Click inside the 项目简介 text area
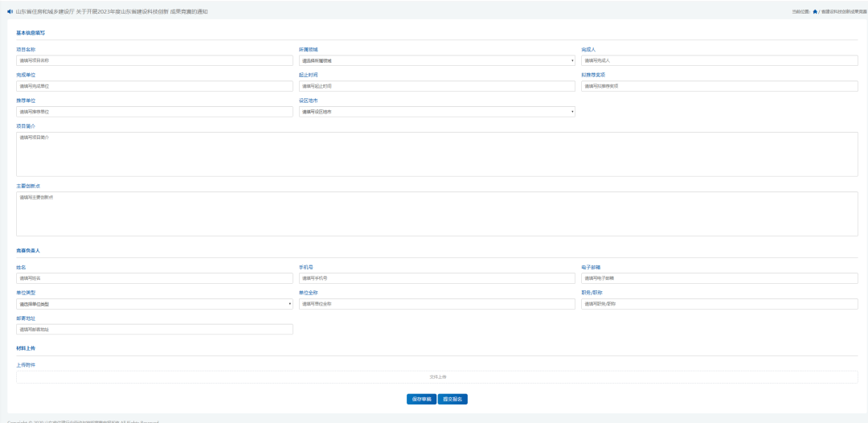This screenshot has width=868, height=423. pyautogui.click(x=437, y=154)
